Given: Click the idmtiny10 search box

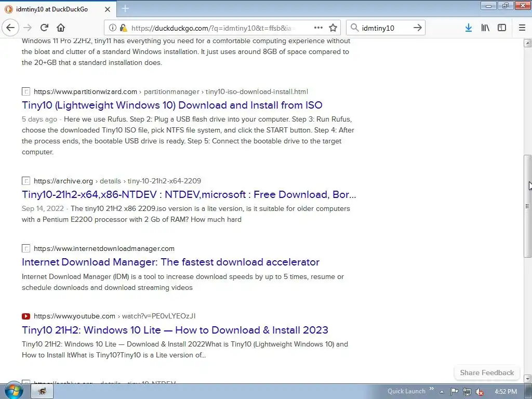Looking at the screenshot, I should pos(386,28).
